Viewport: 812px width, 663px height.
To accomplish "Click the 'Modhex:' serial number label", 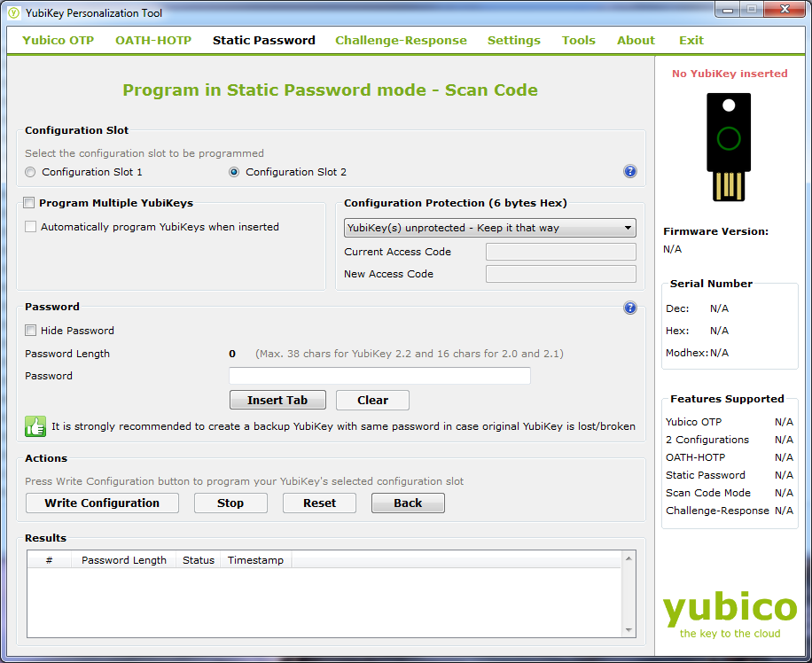I will (687, 353).
